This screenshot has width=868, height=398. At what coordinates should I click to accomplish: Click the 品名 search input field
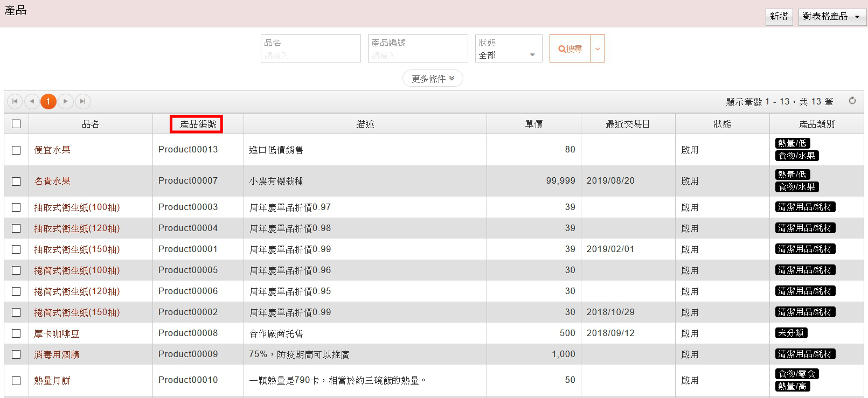click(310, 54)
